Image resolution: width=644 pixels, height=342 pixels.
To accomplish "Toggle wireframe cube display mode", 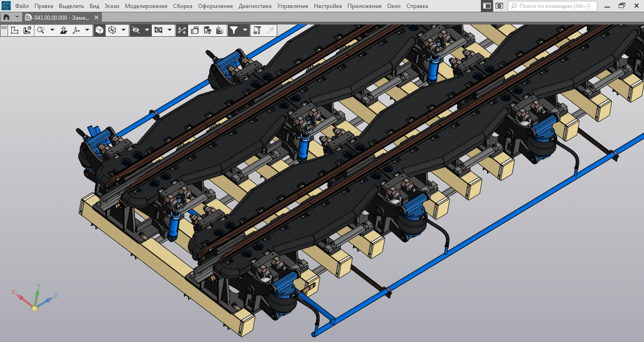I will tap(112, 30).
